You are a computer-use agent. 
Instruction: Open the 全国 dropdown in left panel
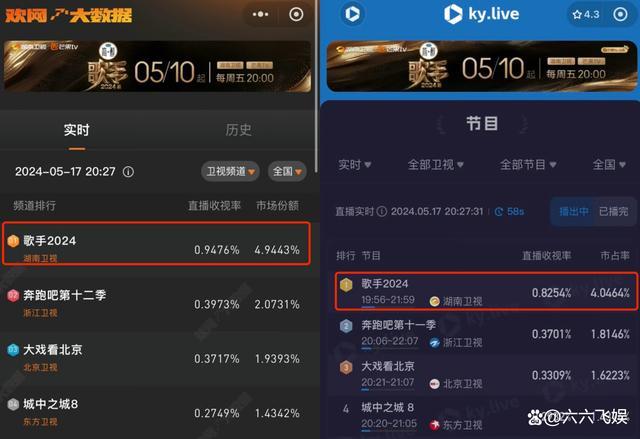click(287, 171)
